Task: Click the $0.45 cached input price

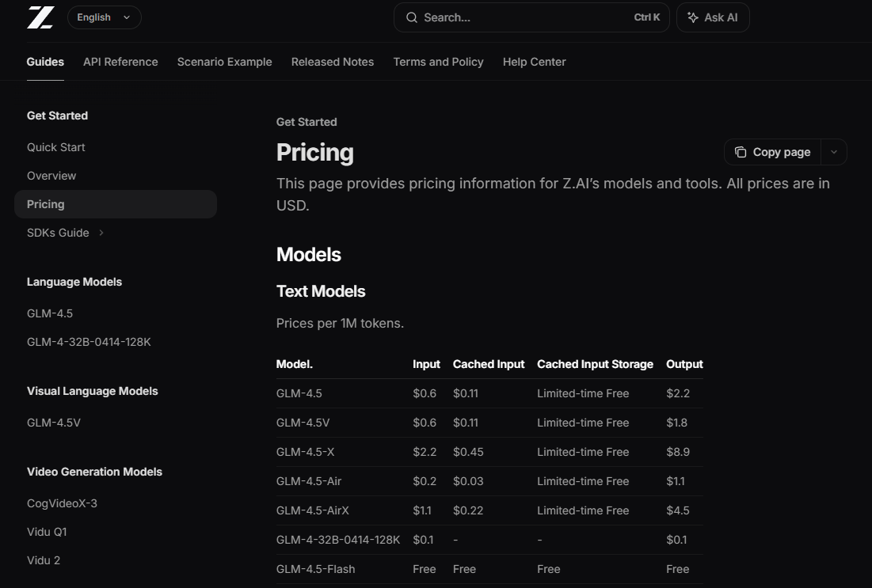Action: (468, 452)
